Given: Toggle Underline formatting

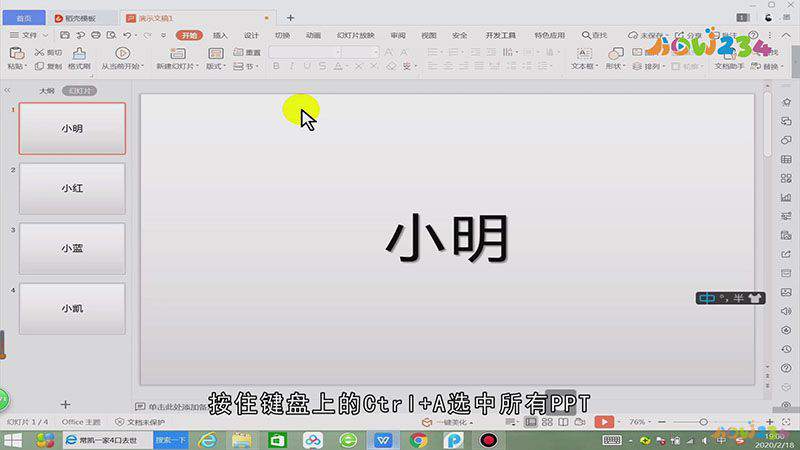Looking at the screenshot, I should (x=307, y=66).
